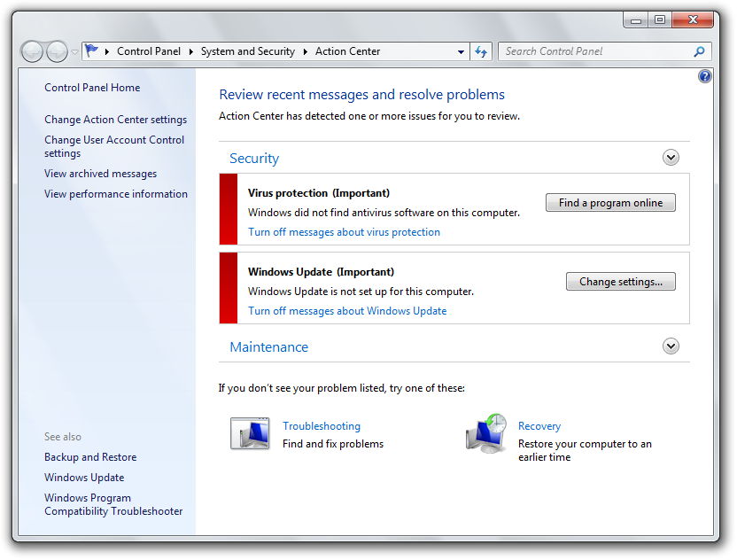The image size is (737, 560).
Task: Click the Security section heading
Action: [x=254, y=159]
